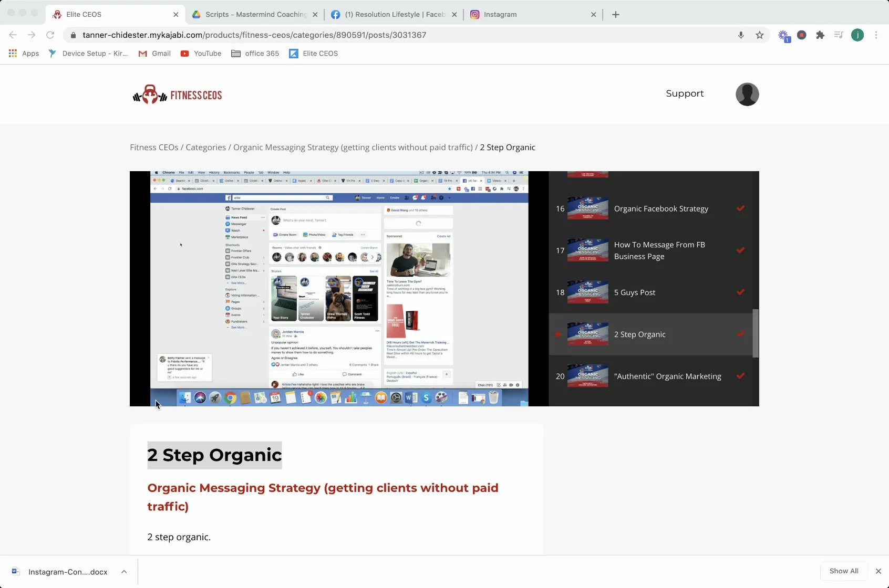Image resolution: width=889 pixels, height=588 pixels.
Task: Go to Fitness CEOs breadcrumb
Action: (x=154, y=148)
